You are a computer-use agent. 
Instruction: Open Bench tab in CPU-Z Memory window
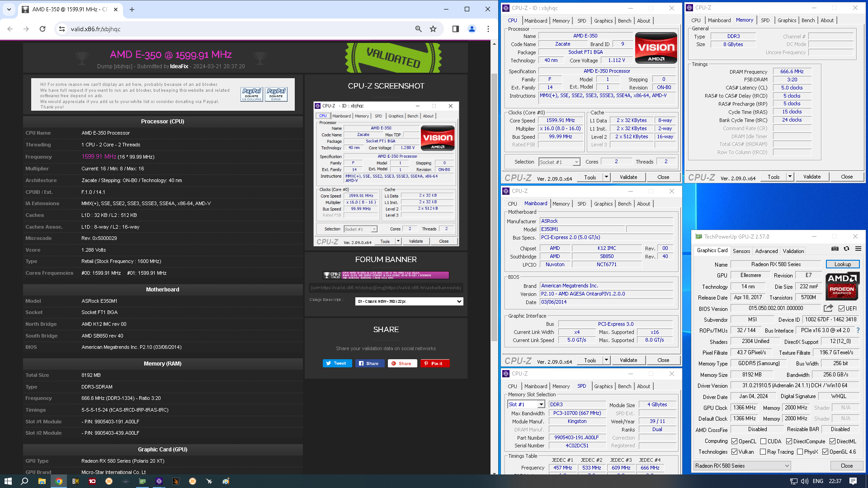point(808,20)
